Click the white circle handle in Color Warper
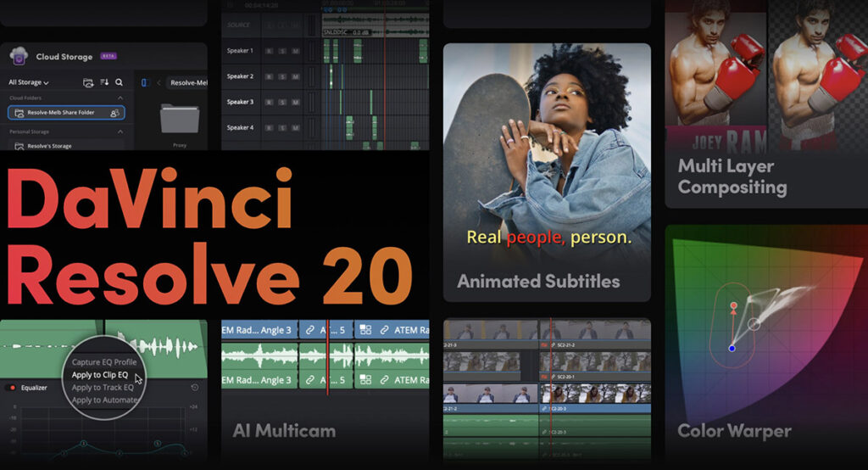 coord(754,324)
